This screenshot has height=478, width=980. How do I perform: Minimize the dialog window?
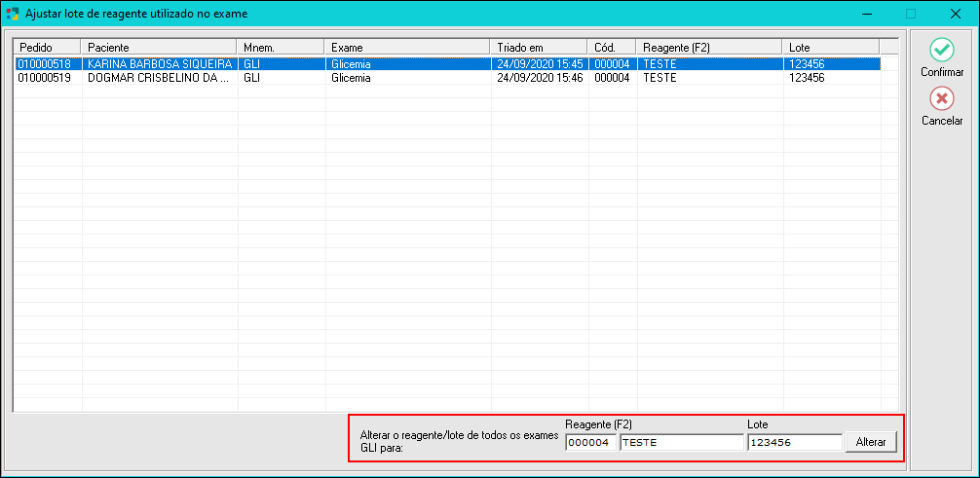click(866, 13)
